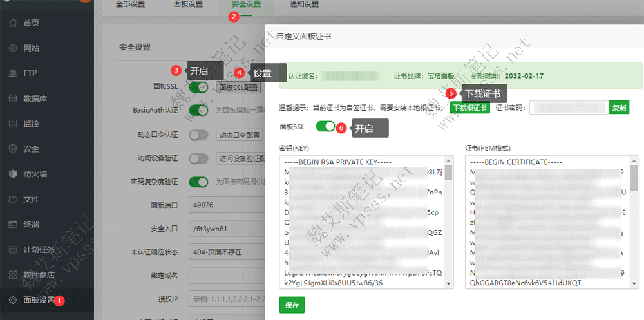The image size is (644, 320).
Task: Click the 复制 button beside certificate password
Action: [x=618, y=108]
